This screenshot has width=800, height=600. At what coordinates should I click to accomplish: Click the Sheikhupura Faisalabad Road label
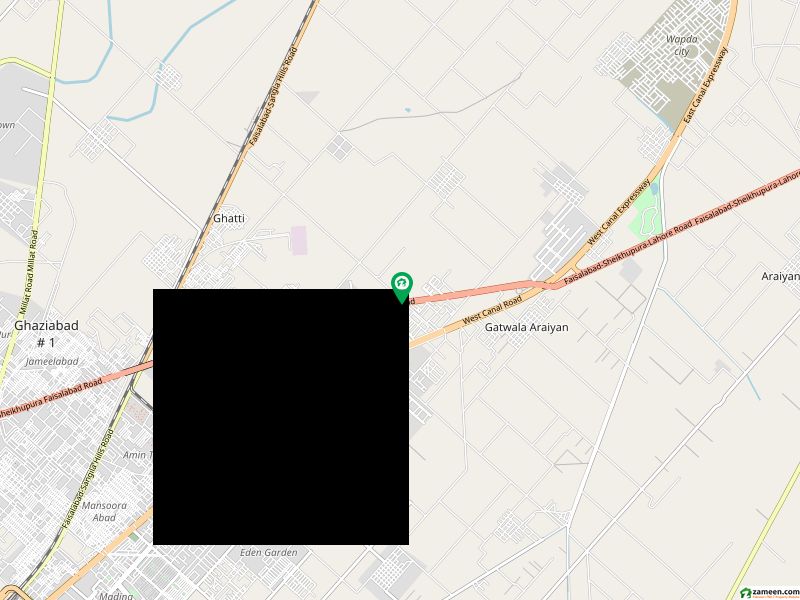click(x=50, y=398)
